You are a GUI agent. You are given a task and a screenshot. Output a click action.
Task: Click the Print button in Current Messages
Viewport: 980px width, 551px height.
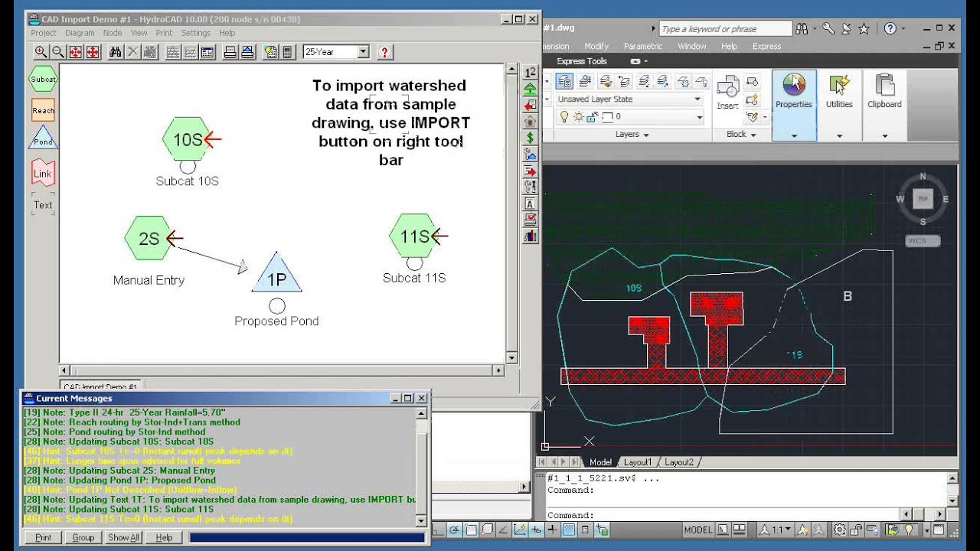point(44,537)
